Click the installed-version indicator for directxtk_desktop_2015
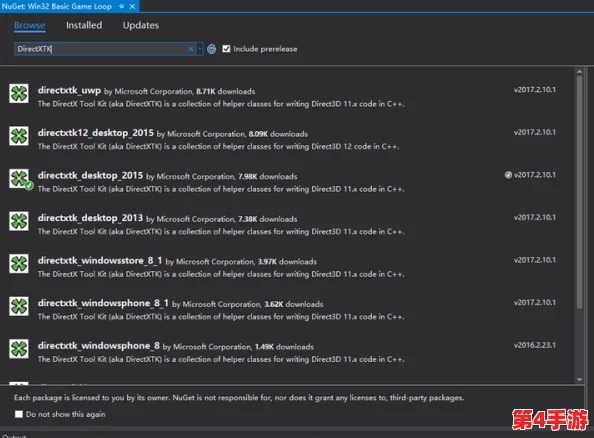Viewport: 594px width, 438px height. point(508,175)
